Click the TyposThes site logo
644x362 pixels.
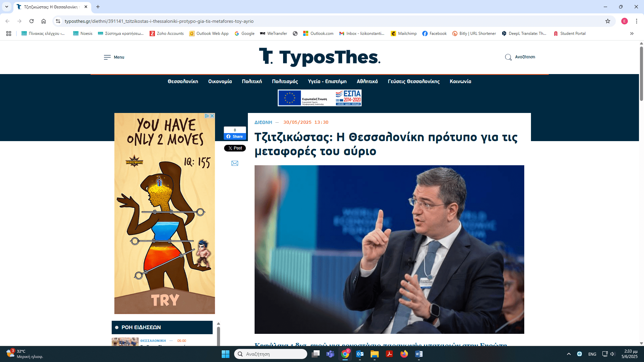pyautogui.click(x=320, y=57)
